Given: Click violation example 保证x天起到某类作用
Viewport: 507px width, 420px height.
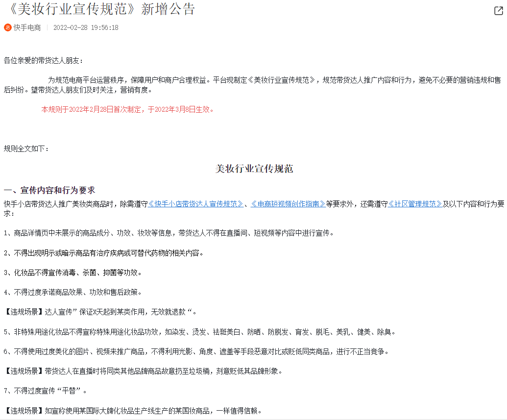Looking at the screenshot, I should pos(100,312).
